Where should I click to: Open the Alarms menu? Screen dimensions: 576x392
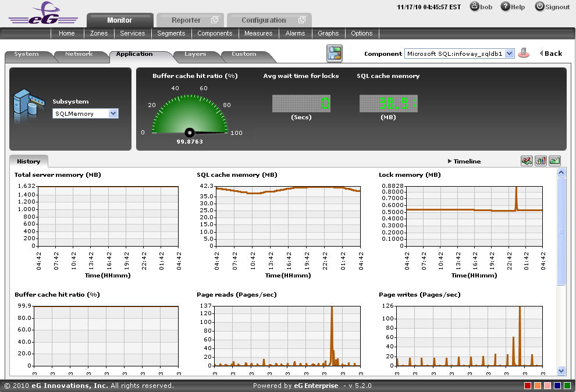point(296,33)
